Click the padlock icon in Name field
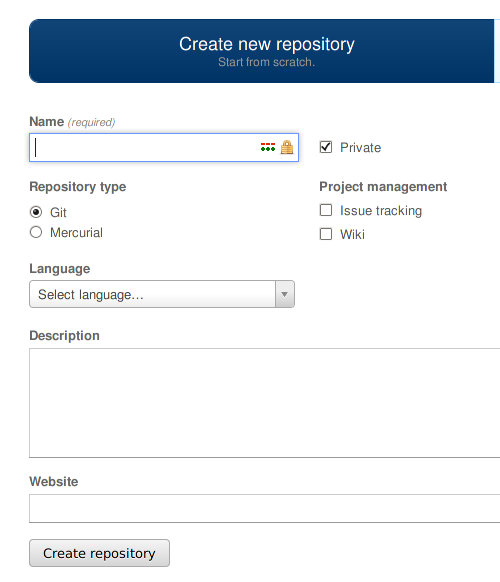Image resolution: width=500 pixels, height=582 pixels. pos(287,147)
